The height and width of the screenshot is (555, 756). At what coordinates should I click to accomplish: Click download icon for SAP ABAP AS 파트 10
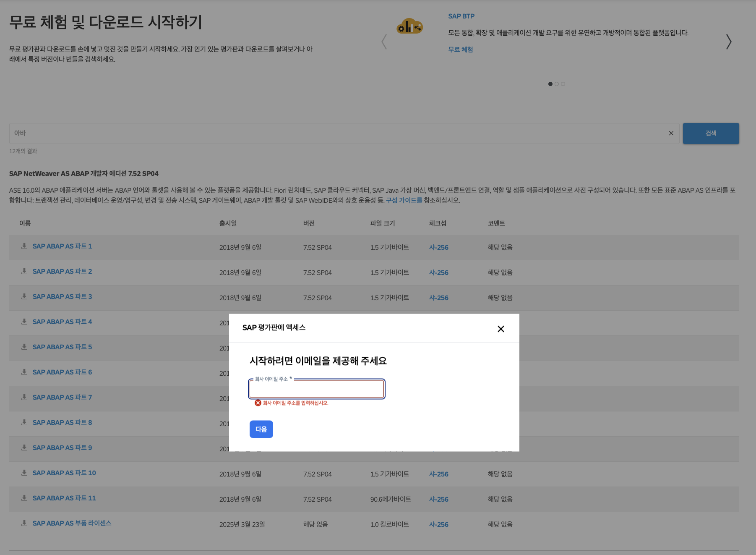click(24, 473)
